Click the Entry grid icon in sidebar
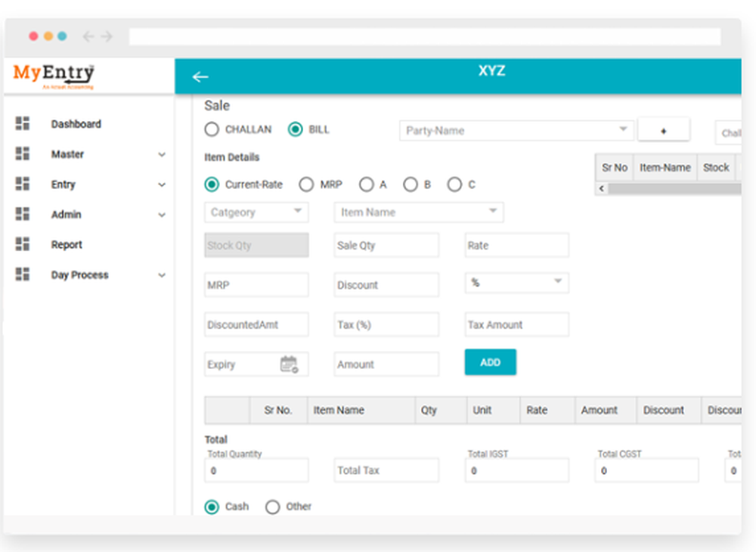756x552 pixels. pos(23,185)
